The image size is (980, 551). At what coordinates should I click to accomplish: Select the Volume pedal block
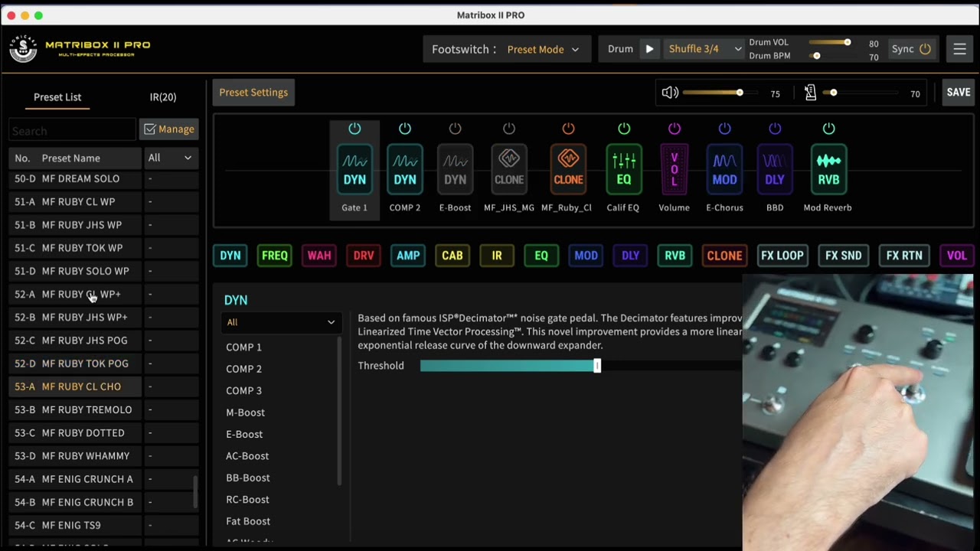click(675, 170)
